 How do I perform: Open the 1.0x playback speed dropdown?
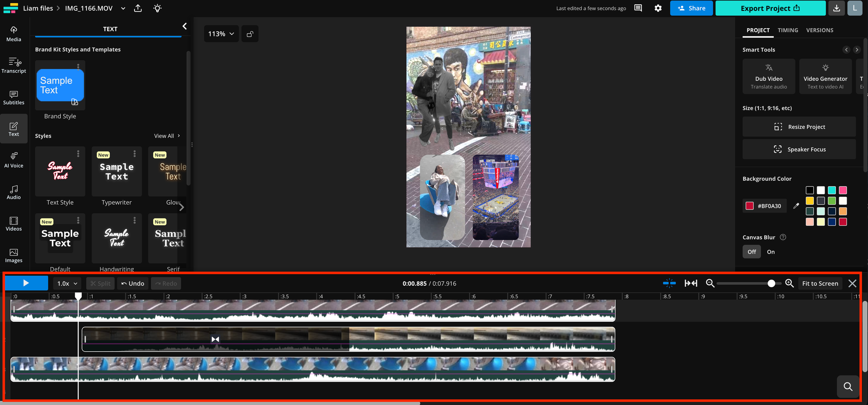[x=67, y=283]
